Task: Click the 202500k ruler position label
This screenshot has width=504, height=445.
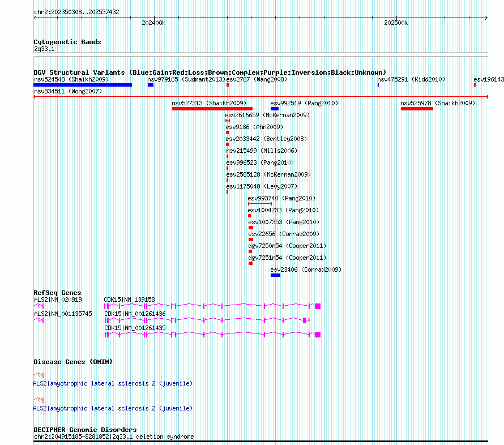Action: 396,23
